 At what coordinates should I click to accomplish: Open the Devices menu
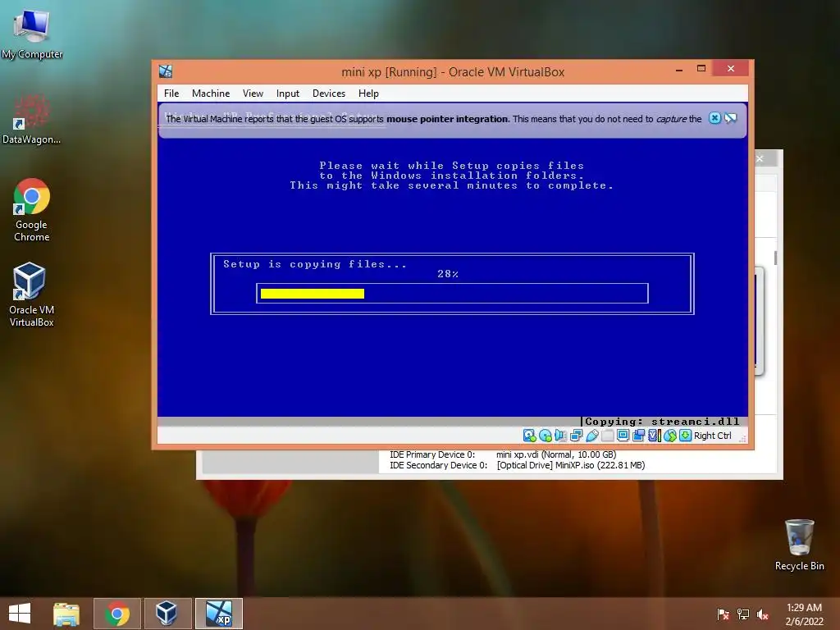coord(329,94)
